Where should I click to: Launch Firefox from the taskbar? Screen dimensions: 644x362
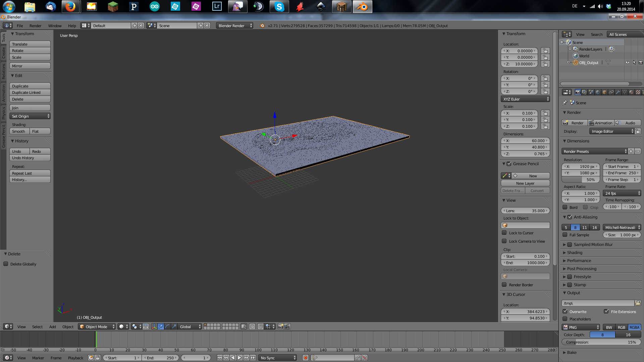(71, 6)
